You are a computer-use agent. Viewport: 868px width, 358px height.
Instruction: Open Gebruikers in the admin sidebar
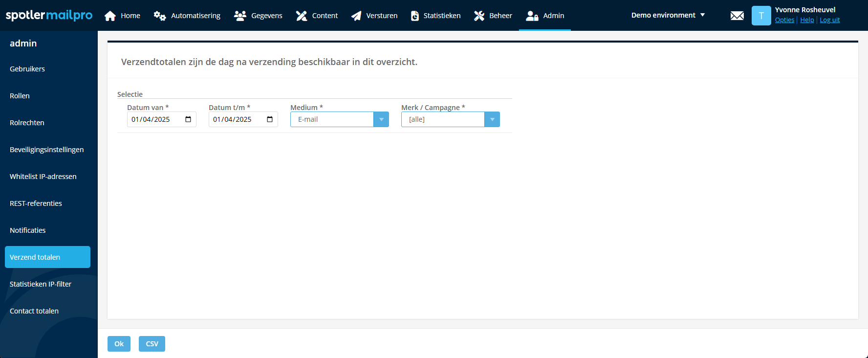(27, 69)
